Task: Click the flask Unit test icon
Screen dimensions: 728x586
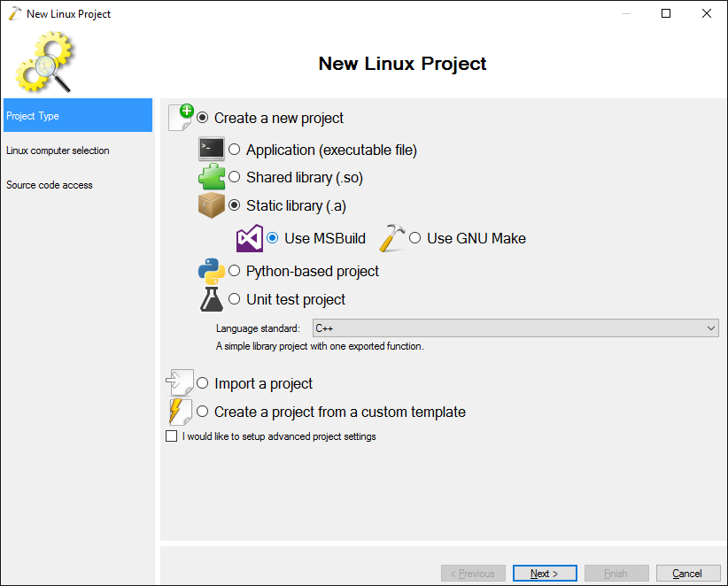Action: (x=212, y=299)
